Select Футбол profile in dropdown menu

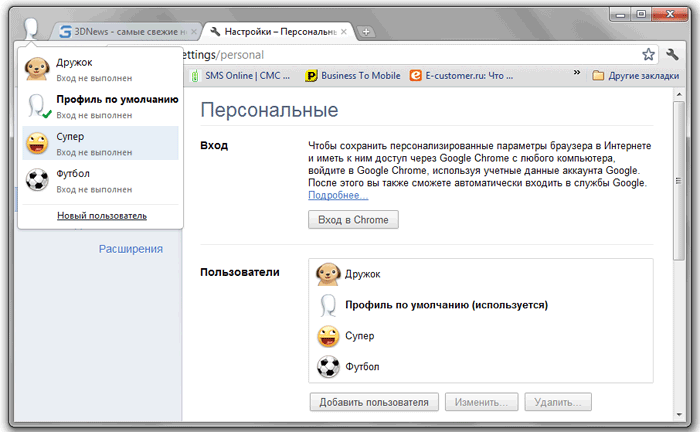coord(100,180)
